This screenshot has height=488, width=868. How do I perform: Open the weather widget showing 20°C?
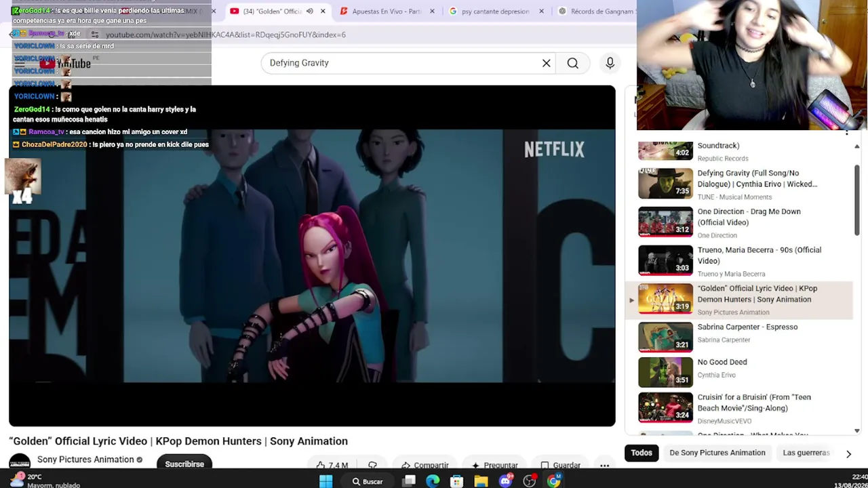tap(45, 481)
